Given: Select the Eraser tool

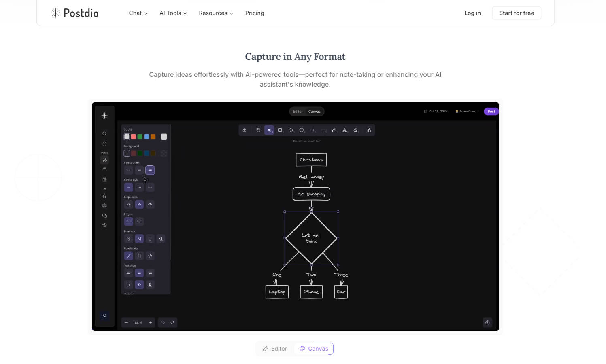Looking at the screenshot, I should click(355, 130).
